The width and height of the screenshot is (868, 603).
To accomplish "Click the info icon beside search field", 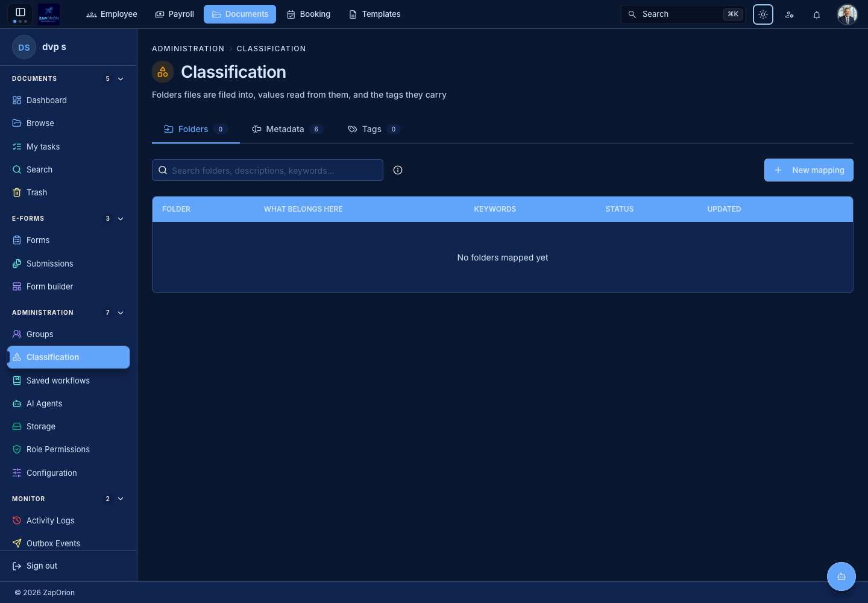I will click(398, 170).
